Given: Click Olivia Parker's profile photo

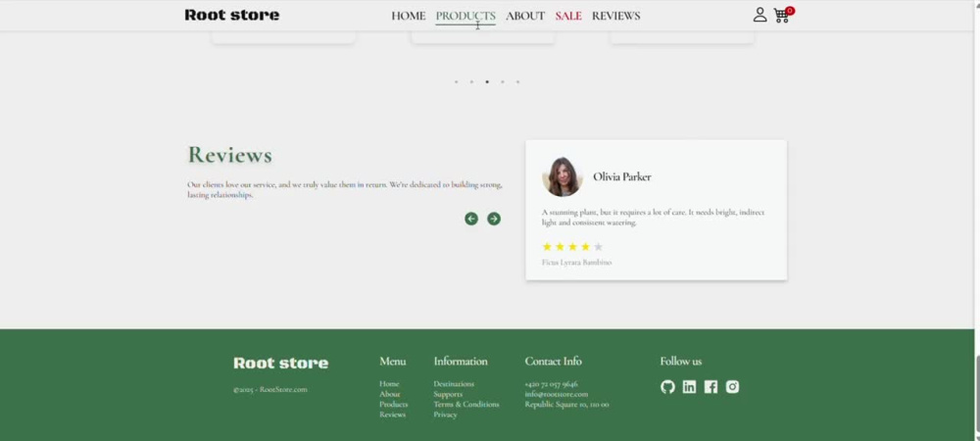Looking at the screenshot, I should 563,176.
